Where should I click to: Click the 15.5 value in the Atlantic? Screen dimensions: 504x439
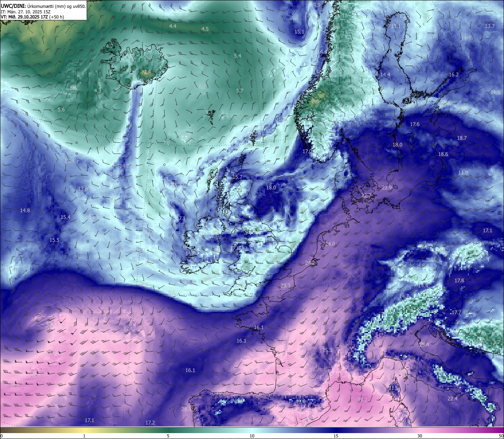(x=54, y=240)
